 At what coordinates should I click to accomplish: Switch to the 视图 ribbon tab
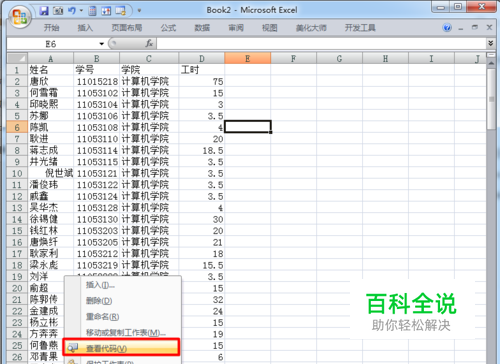[x=270, y=28]
